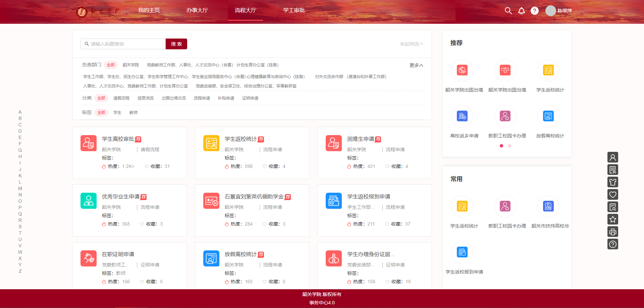The image size is (644, 308).
Task: Switch to 学工审批 tab
Action: pyautogui.click(x=293, y=10)
